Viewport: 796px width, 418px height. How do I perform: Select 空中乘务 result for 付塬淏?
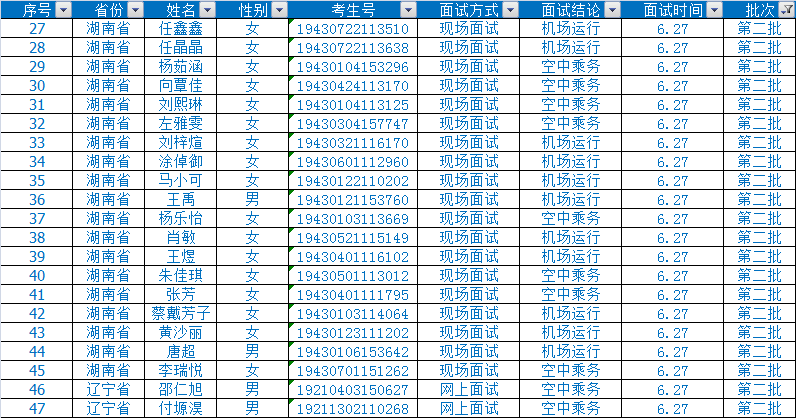[570, 408]
